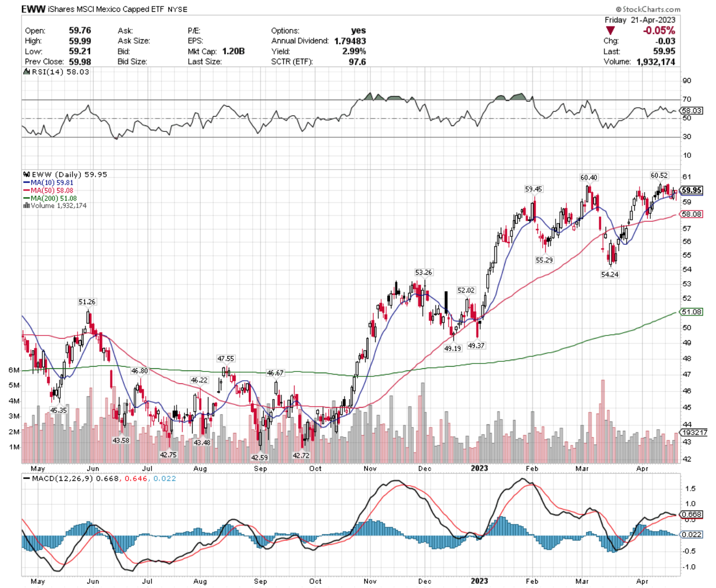Click the 59.45 price annotation
The width and height of the screenshot is (716, 588).
(534, 189)
